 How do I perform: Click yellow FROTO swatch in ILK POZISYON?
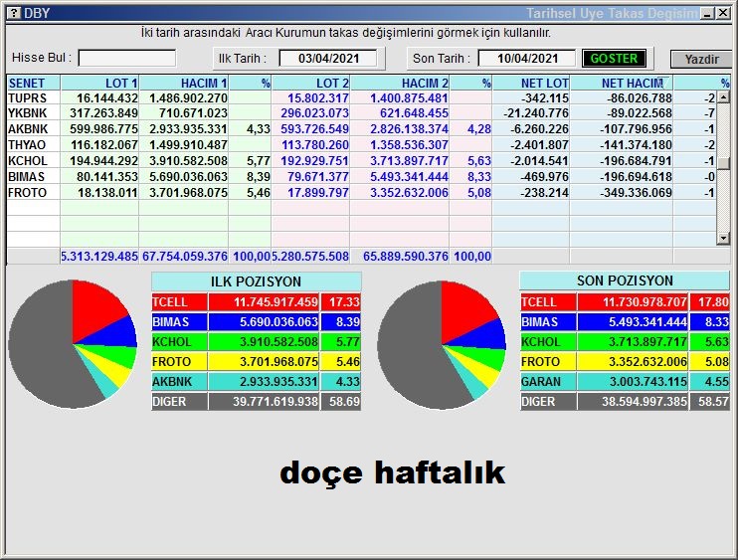pos(179,361)
